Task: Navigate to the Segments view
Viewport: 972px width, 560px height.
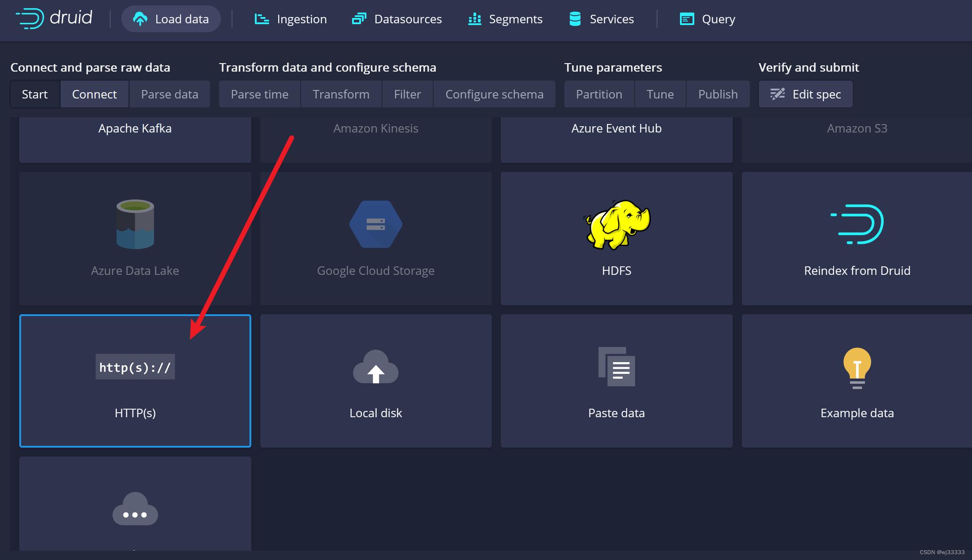Action: pos(505,19)
